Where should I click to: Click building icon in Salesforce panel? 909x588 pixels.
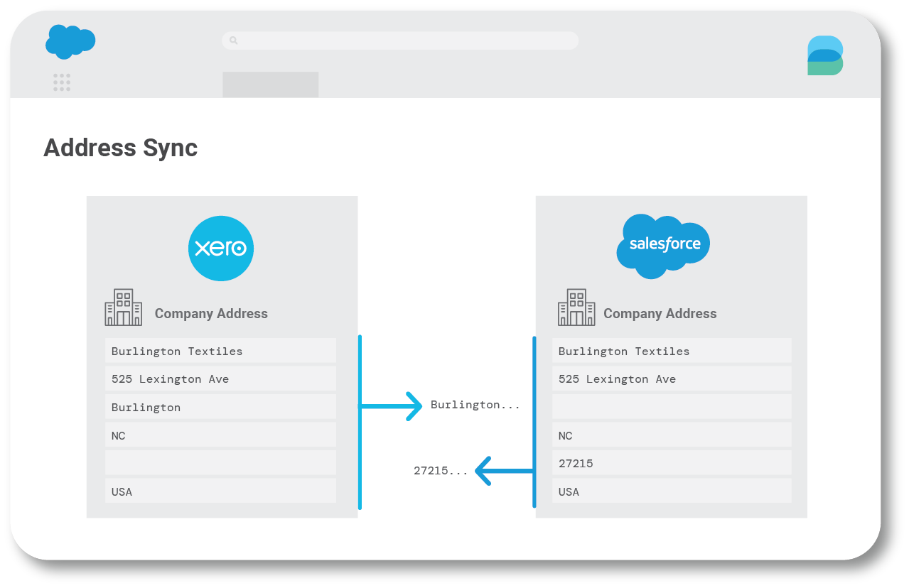tap(576, 307)
